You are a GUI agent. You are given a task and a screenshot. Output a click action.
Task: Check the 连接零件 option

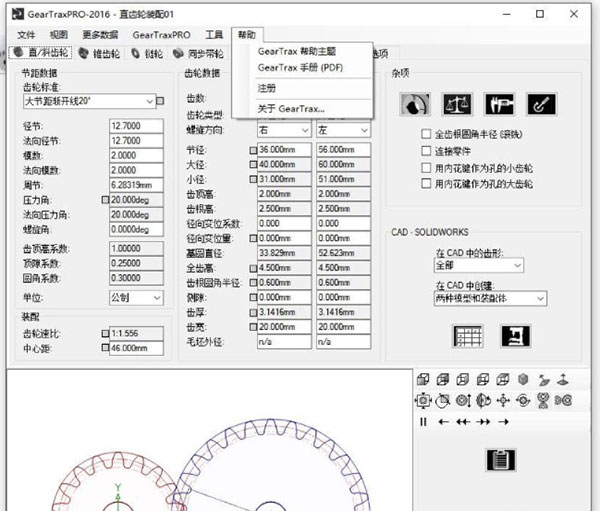(427, 151)
